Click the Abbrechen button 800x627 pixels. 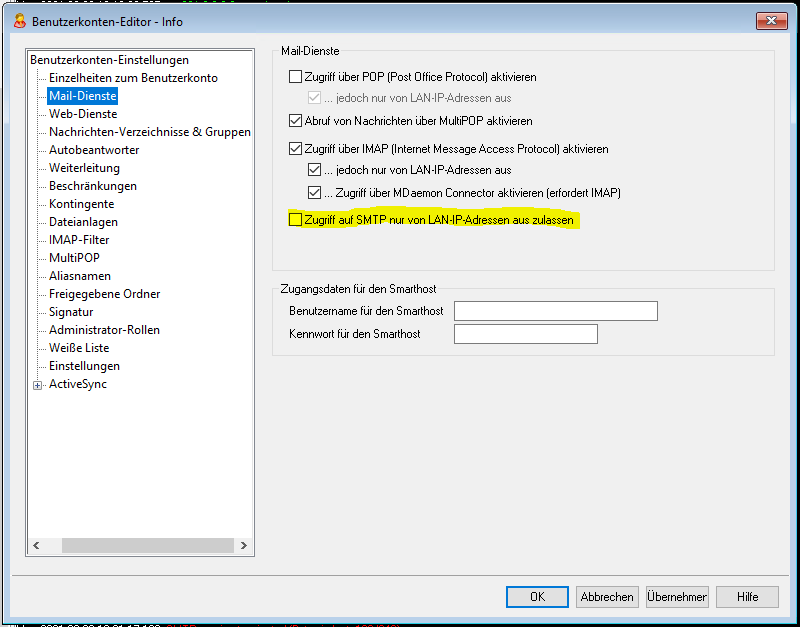coord(607,597)
